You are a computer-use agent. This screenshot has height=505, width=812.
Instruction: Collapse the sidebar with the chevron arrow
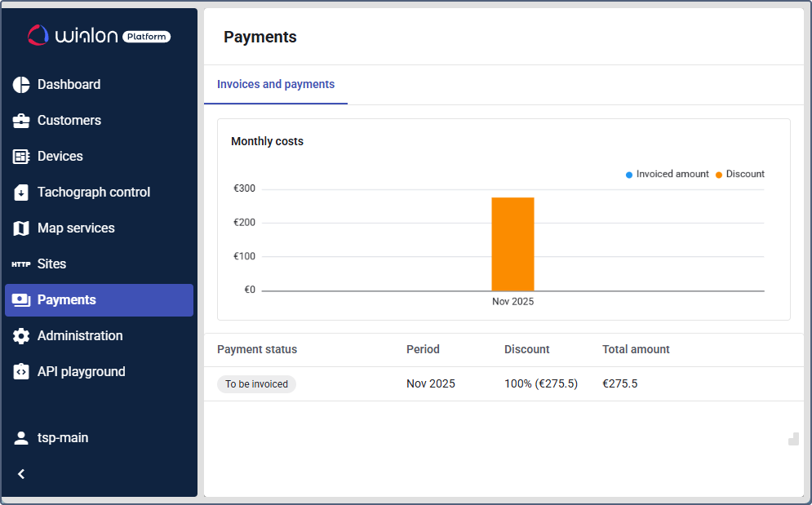coord(21,474)
